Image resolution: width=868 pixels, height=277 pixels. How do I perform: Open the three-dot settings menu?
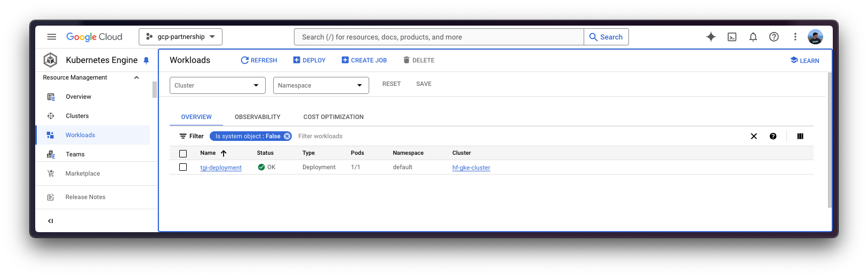click(795, 37)
